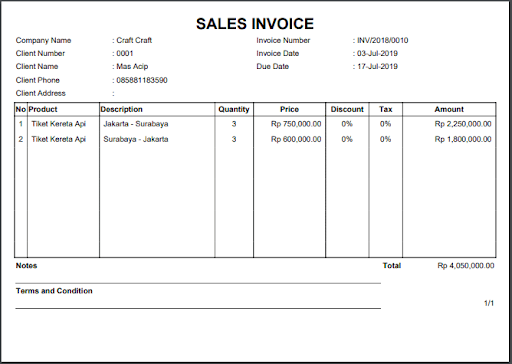This screenshot has height=364, width=512.
Task: Select quantity 3 in Surabaya - Jakarta row
Action: [x=234, y=139]
